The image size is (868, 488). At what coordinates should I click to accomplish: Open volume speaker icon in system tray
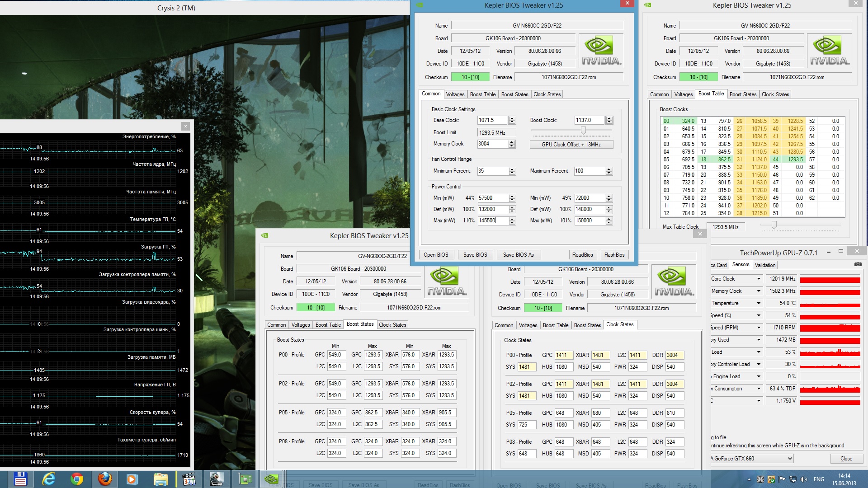click(804, 479)
